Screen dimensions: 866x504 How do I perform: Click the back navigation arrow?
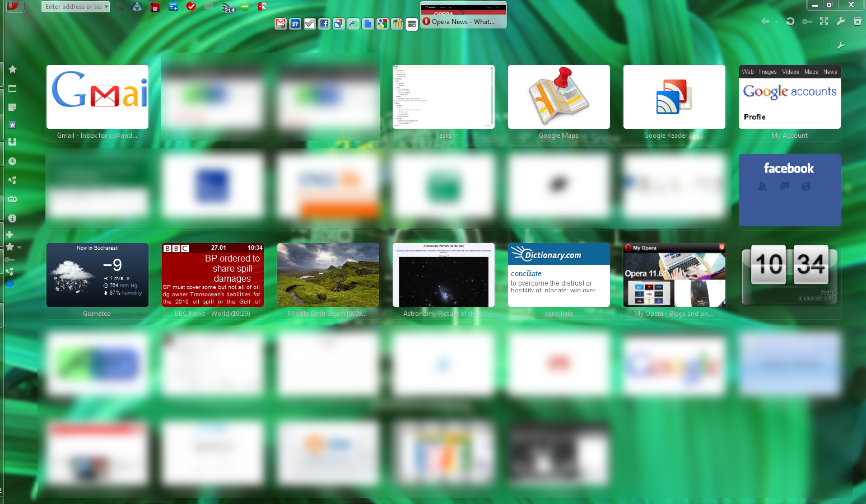pos(765,21)
